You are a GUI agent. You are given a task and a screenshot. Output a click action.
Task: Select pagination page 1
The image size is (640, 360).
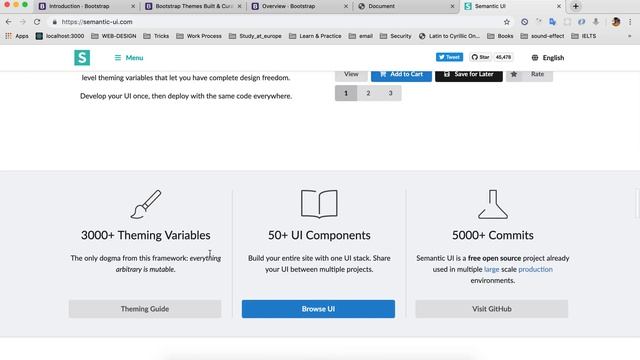coord(346,93)
